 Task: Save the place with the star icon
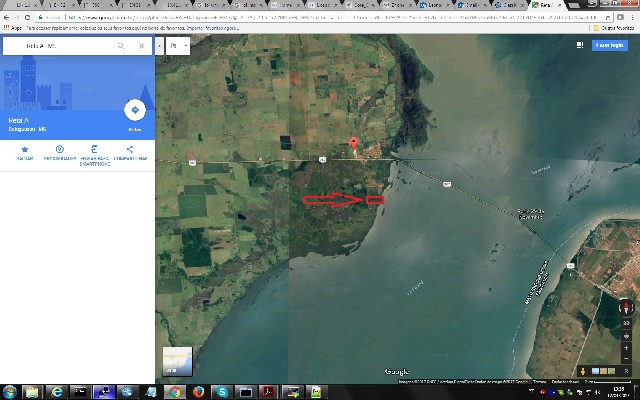(25, 149)
